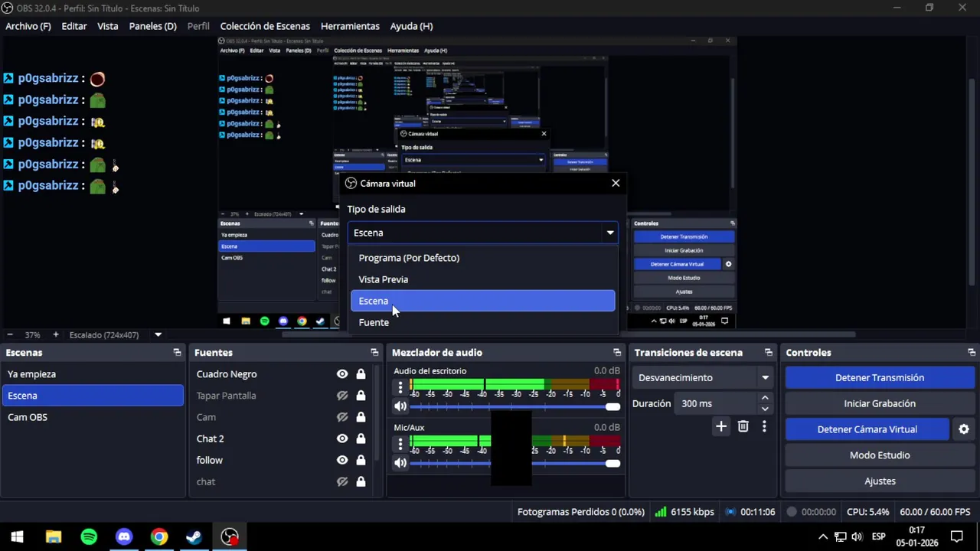Close the Cámara virtual dialog

pyautogui.click(x=616, y=184)
